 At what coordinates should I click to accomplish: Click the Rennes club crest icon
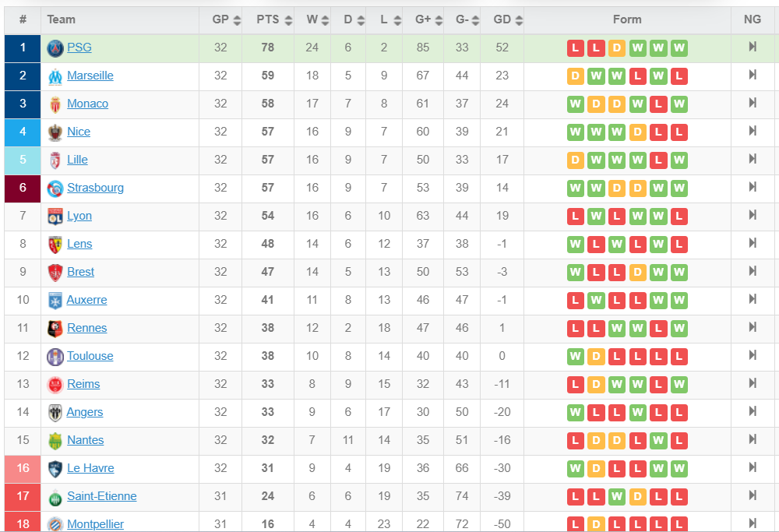(55, 329)
